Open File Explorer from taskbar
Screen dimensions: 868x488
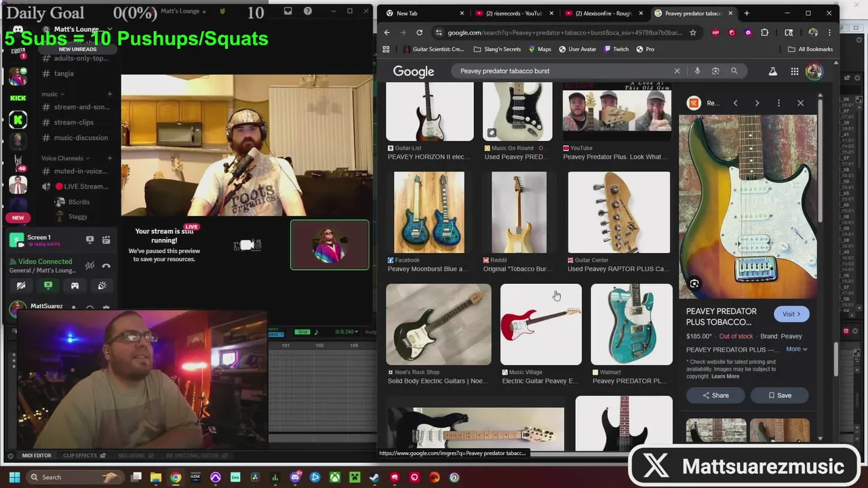(156, 477)
